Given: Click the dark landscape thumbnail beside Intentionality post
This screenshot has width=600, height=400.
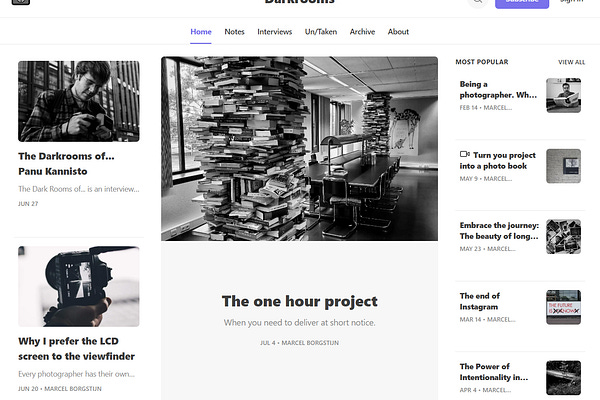Looking at the screenshot, I should coord(563,378).
